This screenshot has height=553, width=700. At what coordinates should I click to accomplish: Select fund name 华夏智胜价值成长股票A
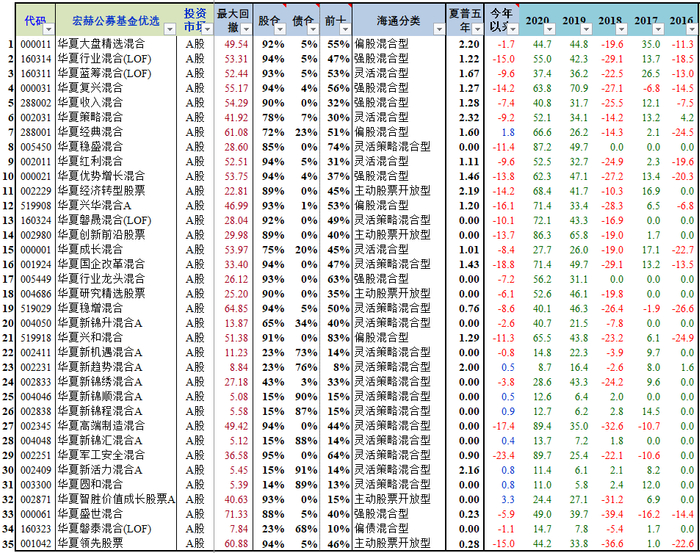click(116, 499)
